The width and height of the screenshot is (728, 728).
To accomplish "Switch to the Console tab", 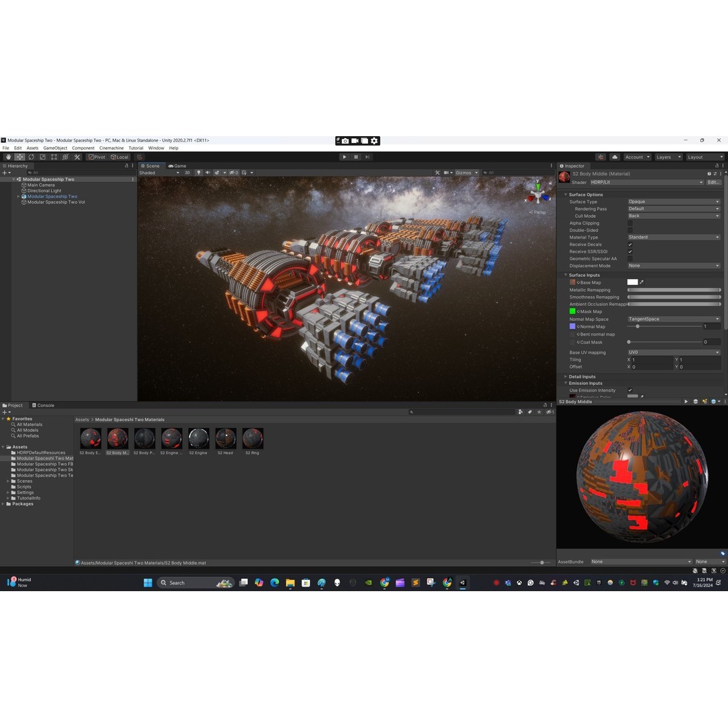I will 43,405.
